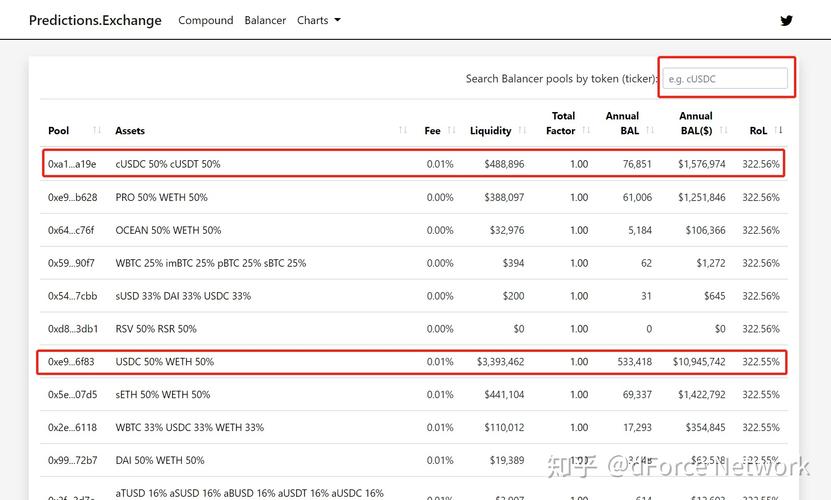Select pool address 0x64...c76f
Viewport: 831px width, 500px height.
[x=71, y=230]
